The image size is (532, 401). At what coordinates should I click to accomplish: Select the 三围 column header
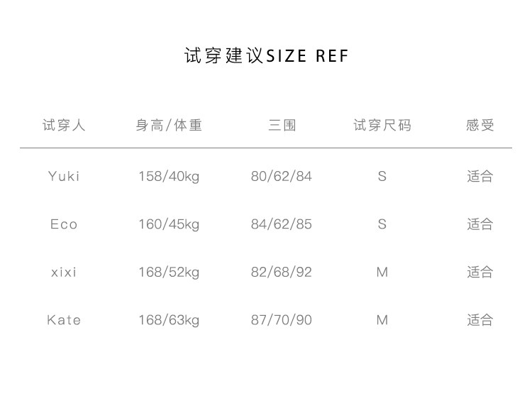282,126
